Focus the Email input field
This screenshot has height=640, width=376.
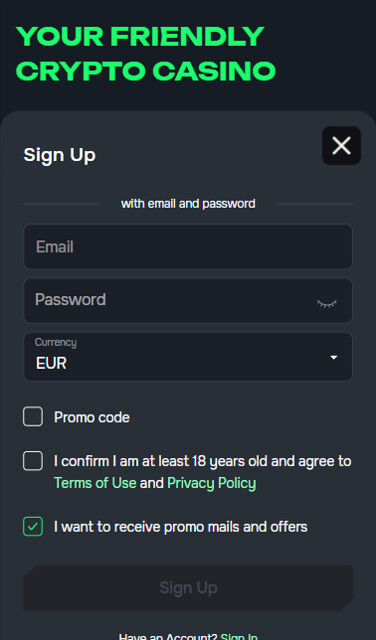[x=188, y=247]
